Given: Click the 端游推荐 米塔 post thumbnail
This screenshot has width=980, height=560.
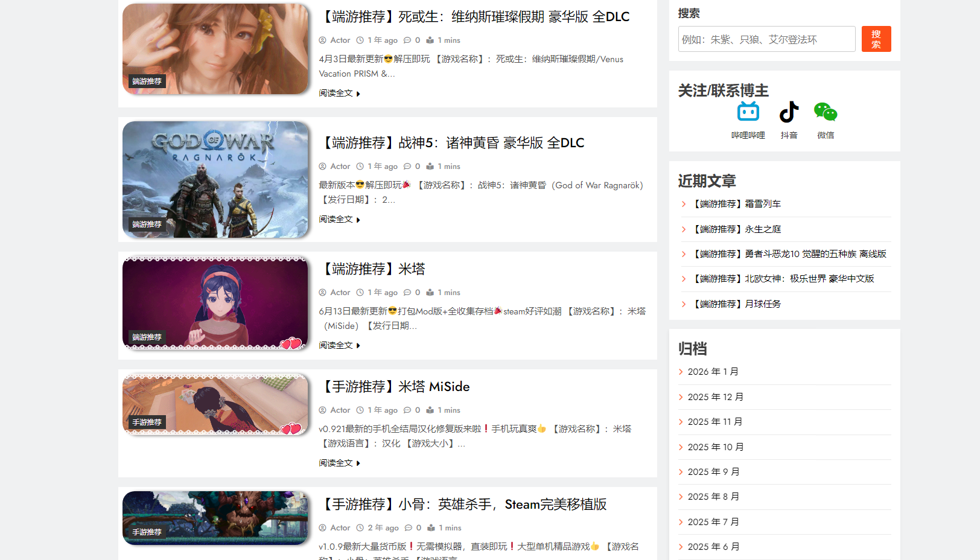Looking at the screenshot, I should coord(215,303).
